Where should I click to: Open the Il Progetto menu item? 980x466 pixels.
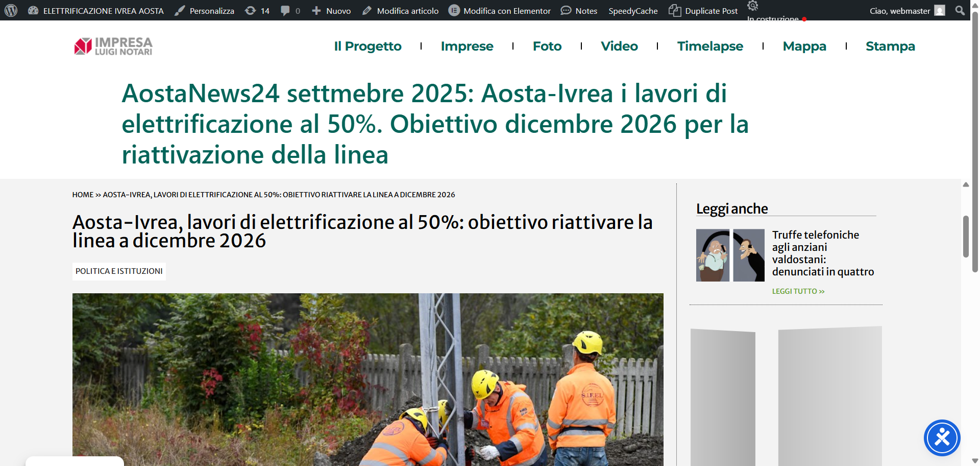click(x=367, y=46)
